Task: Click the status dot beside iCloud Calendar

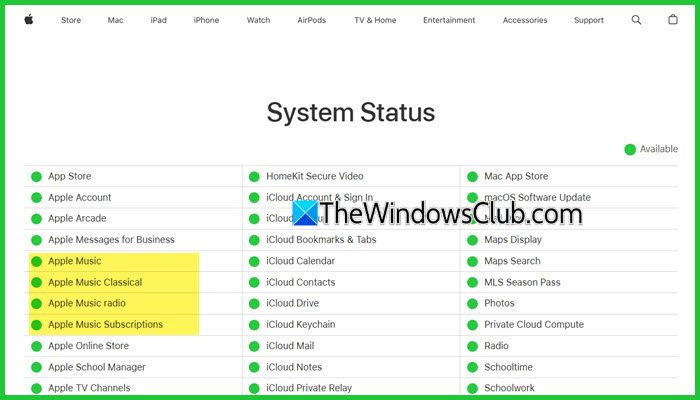Action: (x=254, y=261)
